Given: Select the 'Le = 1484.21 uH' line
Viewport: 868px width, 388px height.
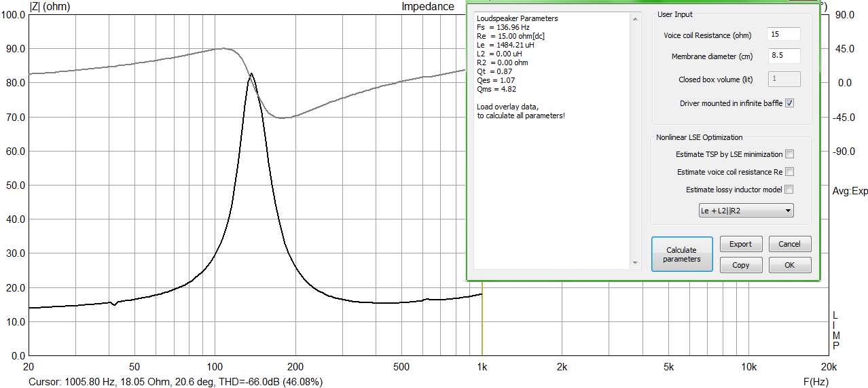Looking at the screenshot, I should click(506, 45).
